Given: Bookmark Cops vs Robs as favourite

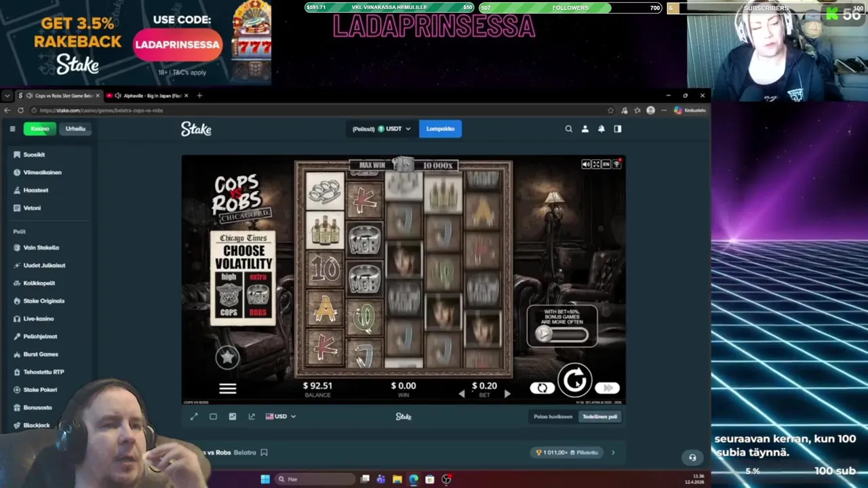Looking at the screenshot, I should pos(264,452).
